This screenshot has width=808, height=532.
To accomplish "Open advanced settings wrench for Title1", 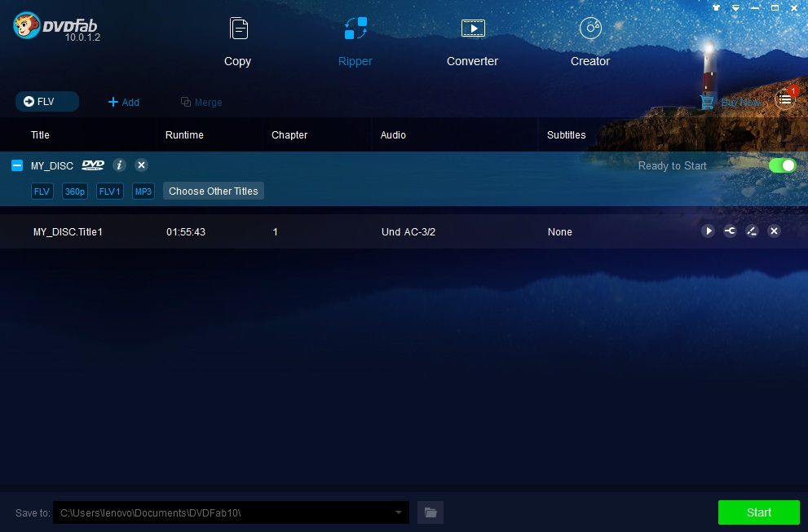I will (730, 231).
